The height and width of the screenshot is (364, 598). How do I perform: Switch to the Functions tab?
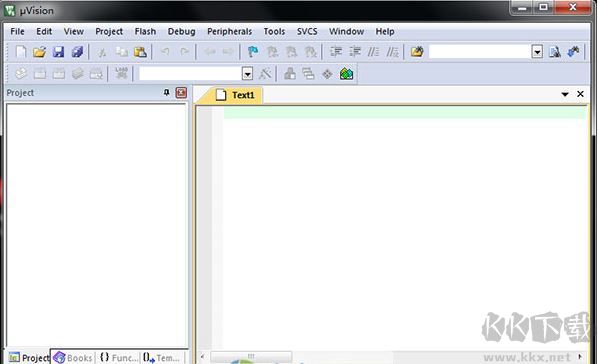118,358
